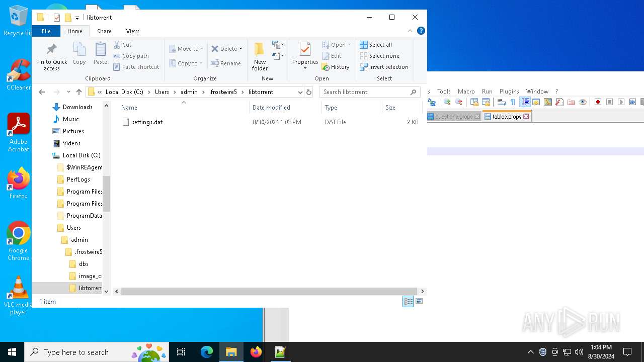Viewport: 644px width, 362px height.
Task: Select dbs folder in tree
Action: tap(84, 264)
